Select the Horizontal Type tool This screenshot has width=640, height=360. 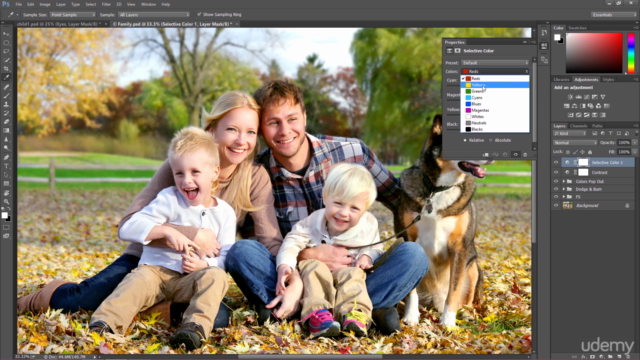(x=6, y=166)
